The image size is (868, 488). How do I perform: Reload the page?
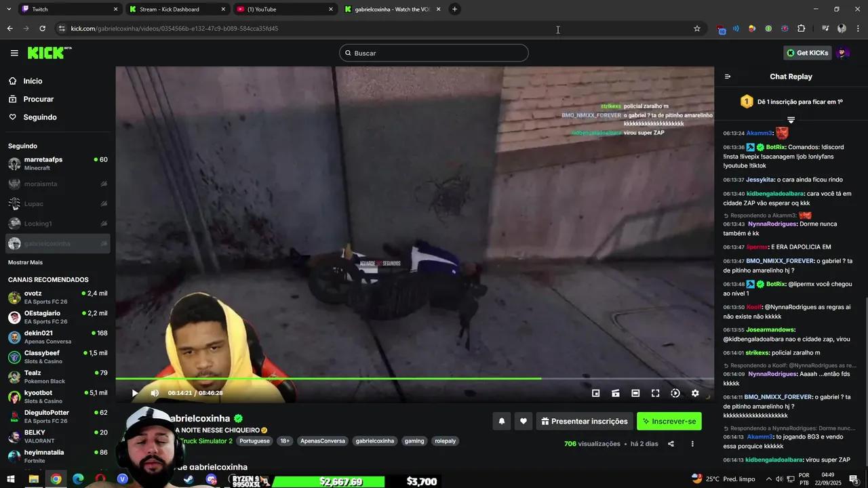[x=42, y=28]
